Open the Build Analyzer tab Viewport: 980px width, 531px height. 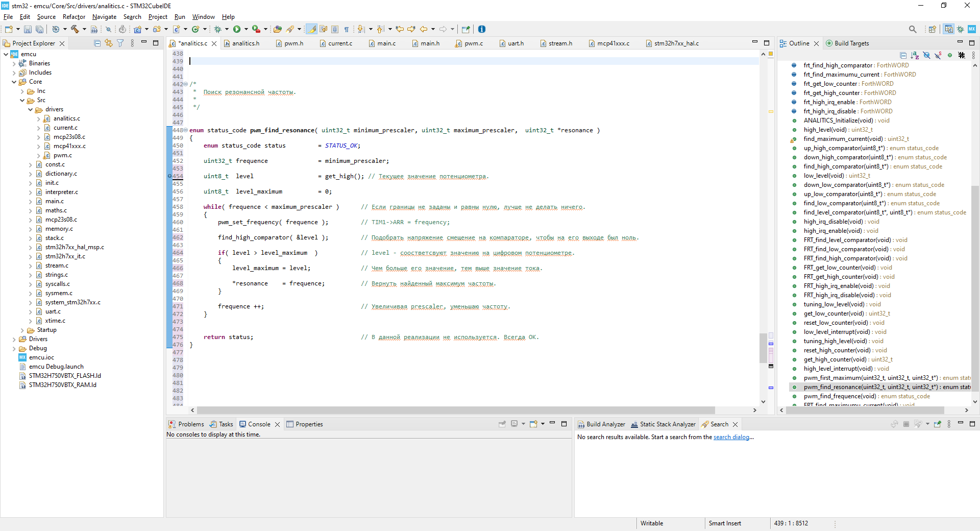click(x=601, y=424)
